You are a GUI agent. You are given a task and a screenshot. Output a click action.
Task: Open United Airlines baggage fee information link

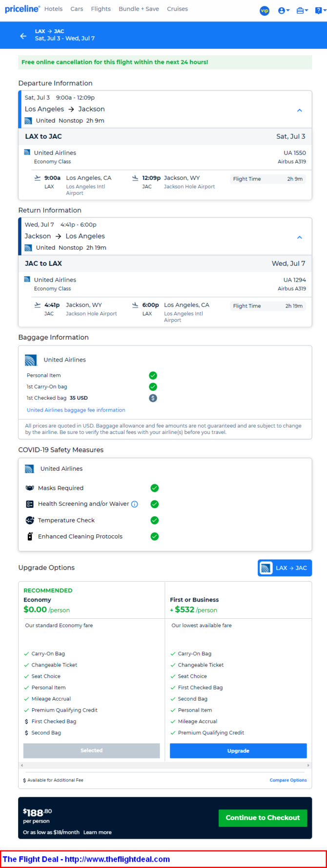pyautogui.click(x=76, y=410)
